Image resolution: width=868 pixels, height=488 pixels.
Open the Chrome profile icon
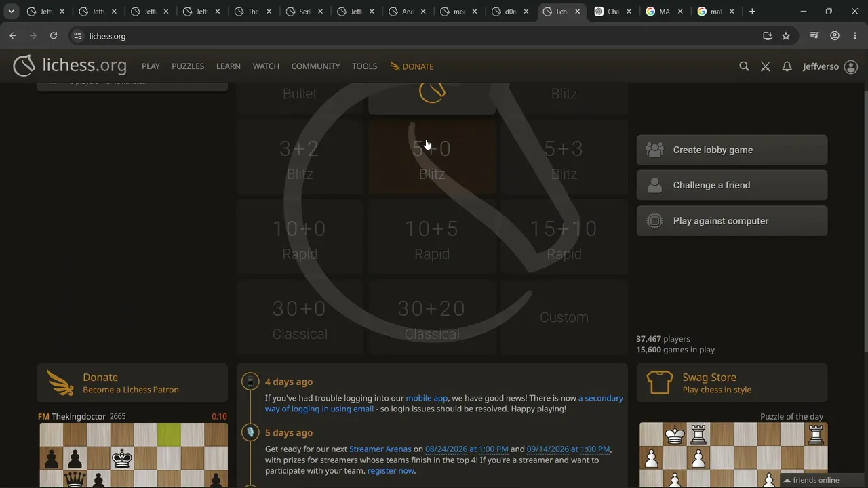pos(835,36)
